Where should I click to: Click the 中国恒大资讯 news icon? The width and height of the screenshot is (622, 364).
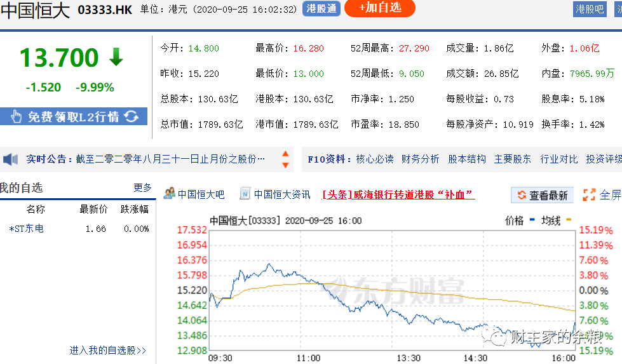[x=245, y=194]
